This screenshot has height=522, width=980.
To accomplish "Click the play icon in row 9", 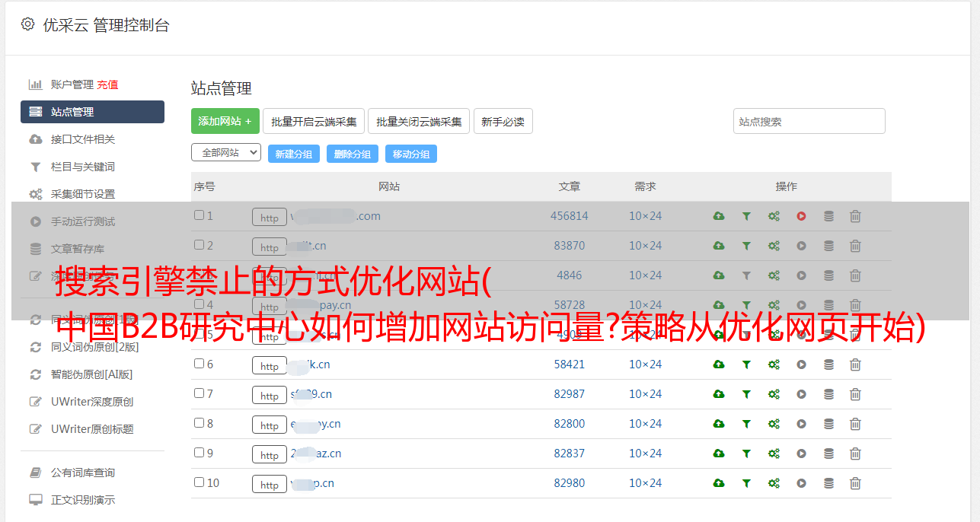I will click(x=801, y=454).
